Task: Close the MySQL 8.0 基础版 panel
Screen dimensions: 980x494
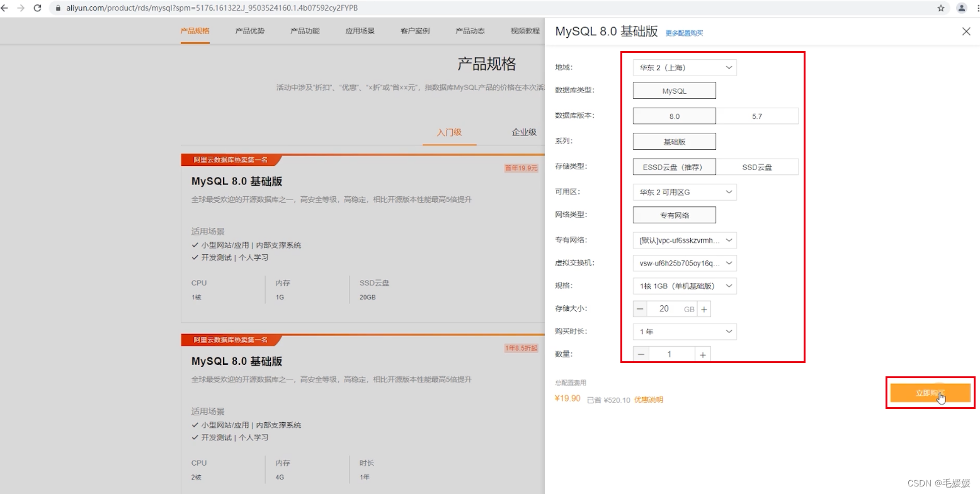Action: coord(966,31)
